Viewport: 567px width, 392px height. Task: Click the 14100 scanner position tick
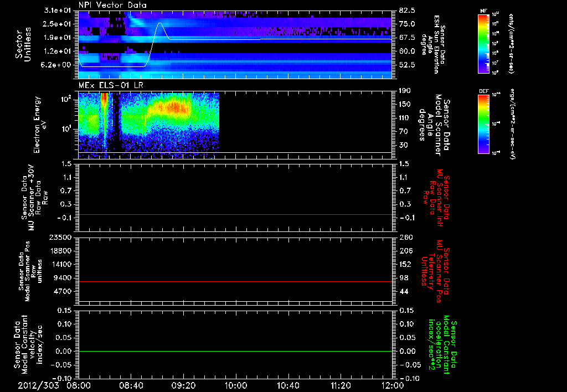[x=60, y=264]
